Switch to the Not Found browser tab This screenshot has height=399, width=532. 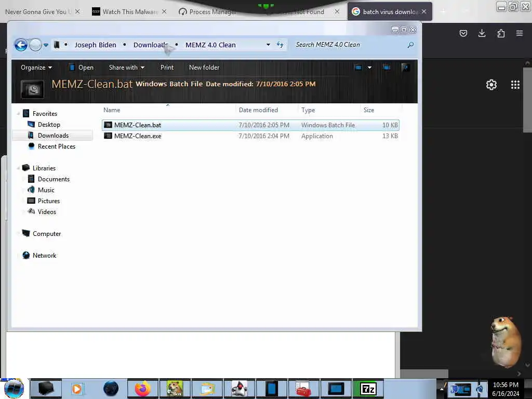(x=302, y=12)
